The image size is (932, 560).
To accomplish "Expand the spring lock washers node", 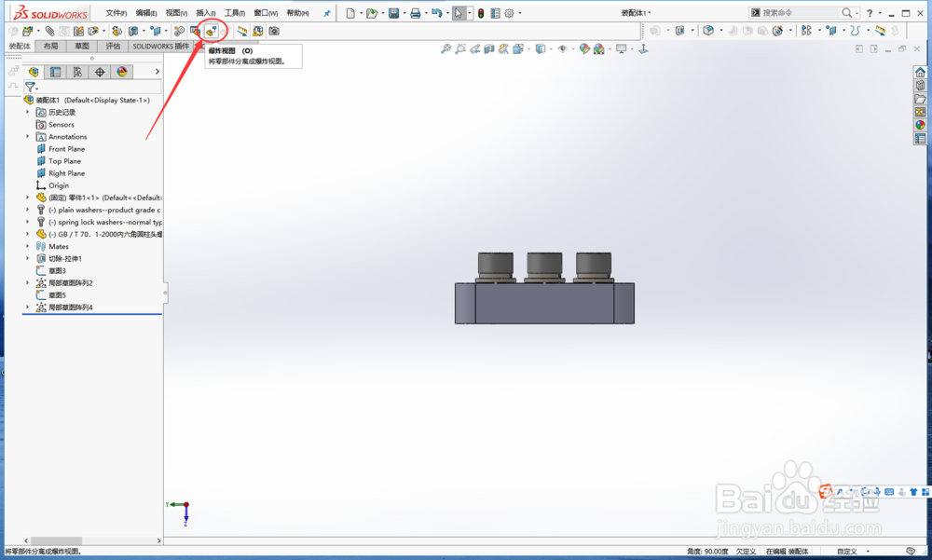I will 27,222.
